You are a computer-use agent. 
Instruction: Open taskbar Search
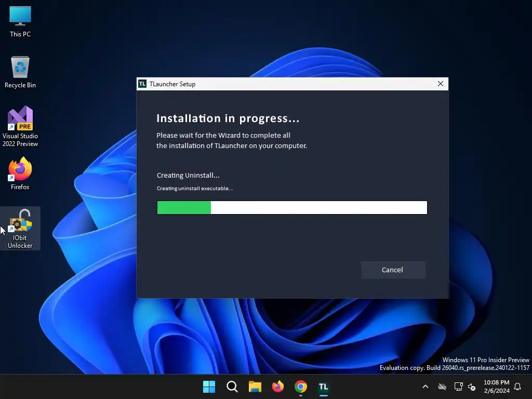232,387
